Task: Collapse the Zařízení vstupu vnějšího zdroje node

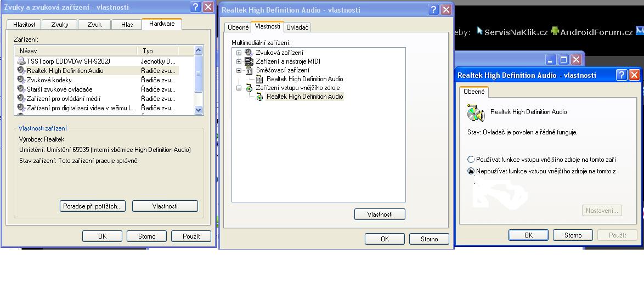Action: click(x=239, y=88)
